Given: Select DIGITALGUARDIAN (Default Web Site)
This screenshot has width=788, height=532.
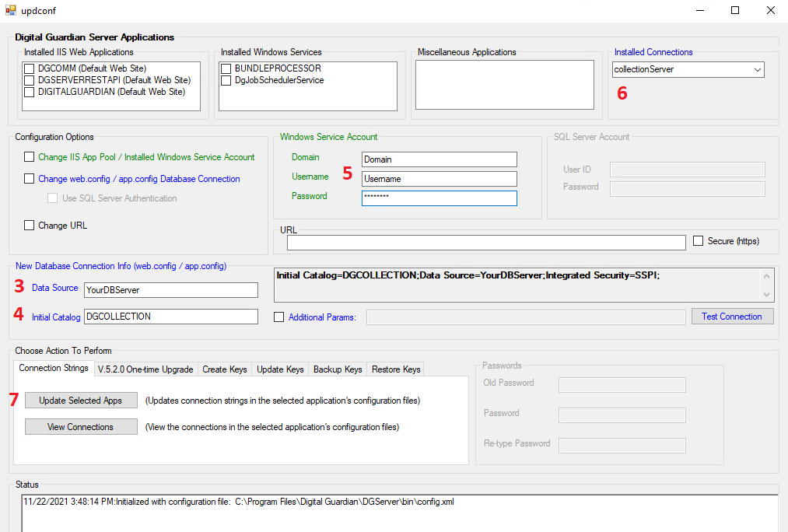Looking at the screenshot, I should 29,92.
